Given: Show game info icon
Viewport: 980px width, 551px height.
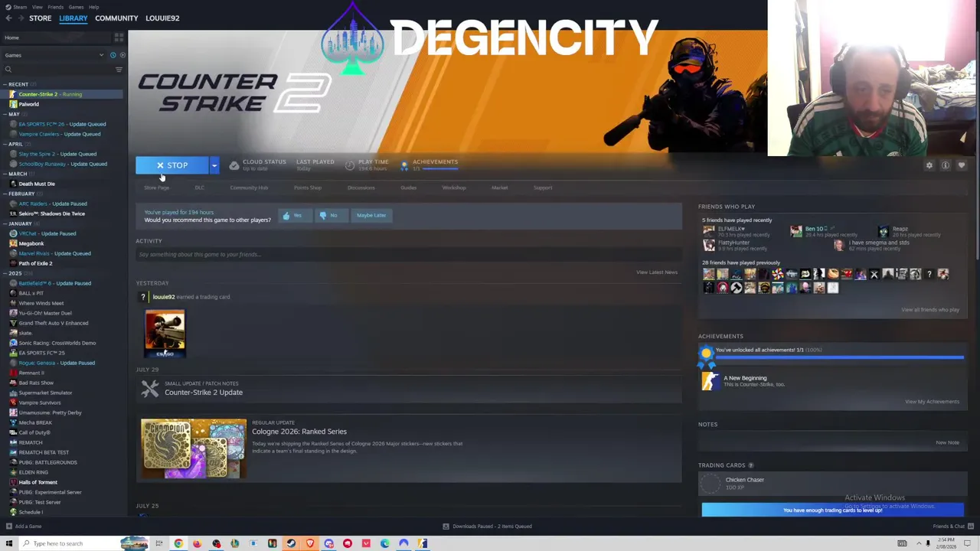Looking at the screenshot, I should pos(946,165).
